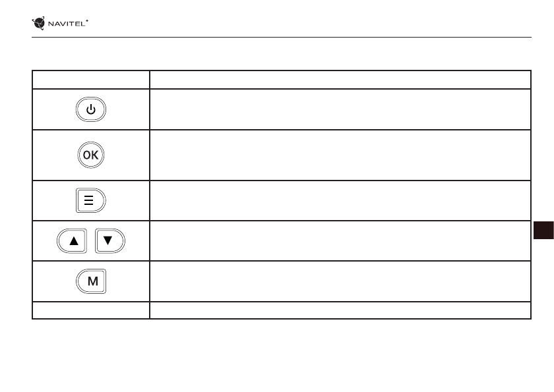The height and width of the screenshot is (392, 554).
Task: Click the blank description cell beside menu icon
Action: click(x=340, y=201)
